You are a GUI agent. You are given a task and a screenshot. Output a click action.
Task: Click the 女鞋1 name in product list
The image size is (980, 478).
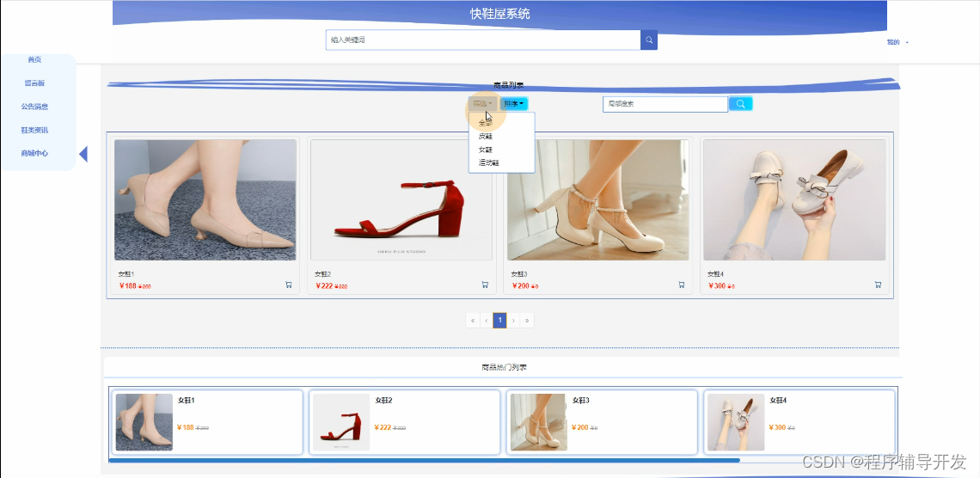(126, 273)
